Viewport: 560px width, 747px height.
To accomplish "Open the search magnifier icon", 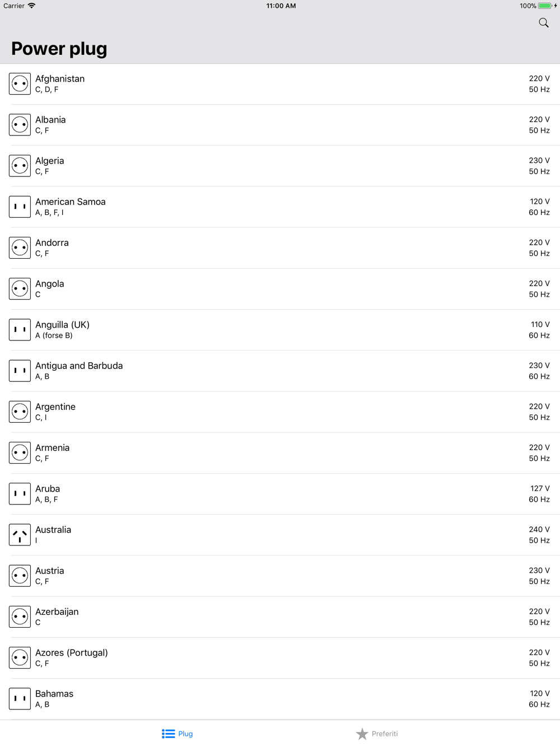I will click(x=543, y=23).
